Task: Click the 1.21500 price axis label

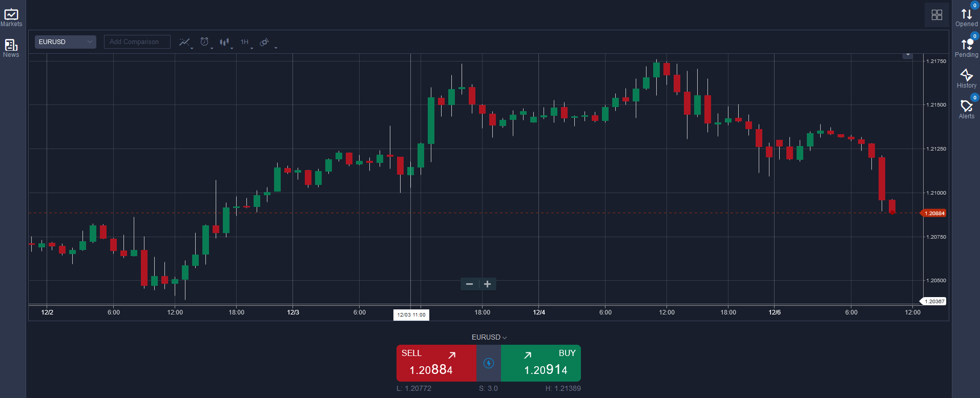Action: pos(936,104)
